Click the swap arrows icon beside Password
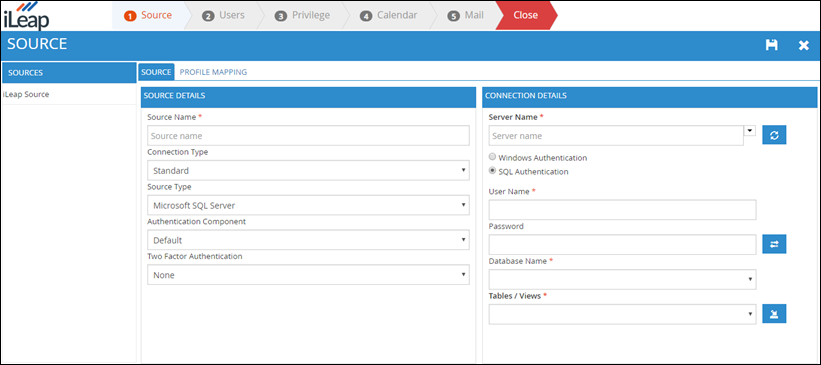Viewport: 821px width, 365px height. 774,244
